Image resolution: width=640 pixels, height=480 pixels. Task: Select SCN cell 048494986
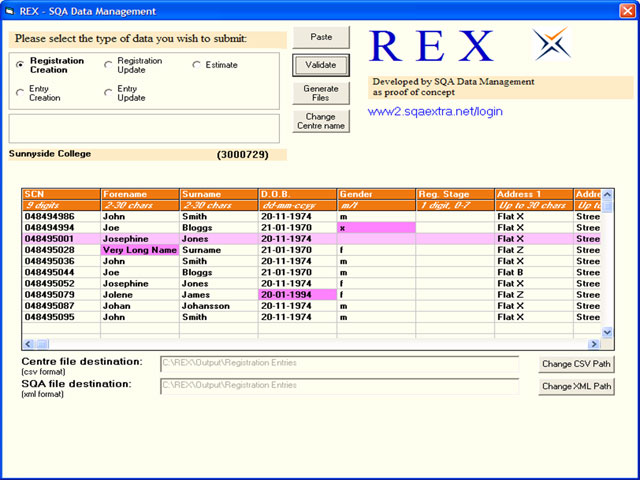point(61,216)
